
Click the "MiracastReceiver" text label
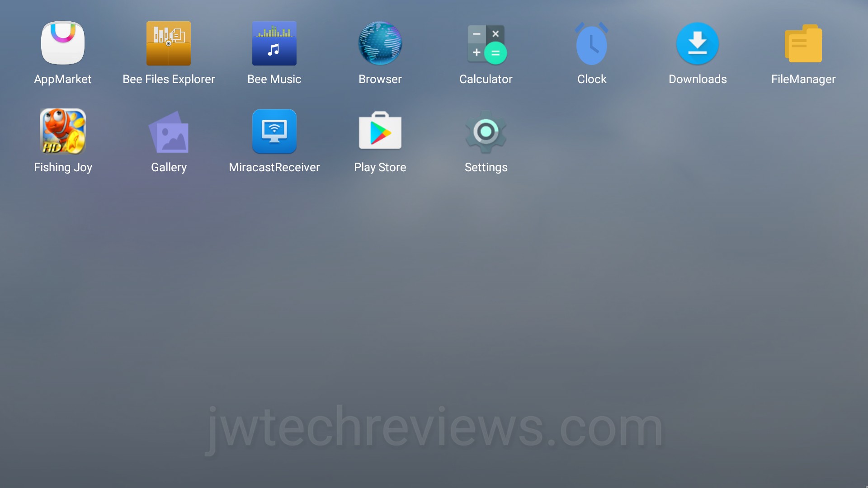[x=274, y=167]
